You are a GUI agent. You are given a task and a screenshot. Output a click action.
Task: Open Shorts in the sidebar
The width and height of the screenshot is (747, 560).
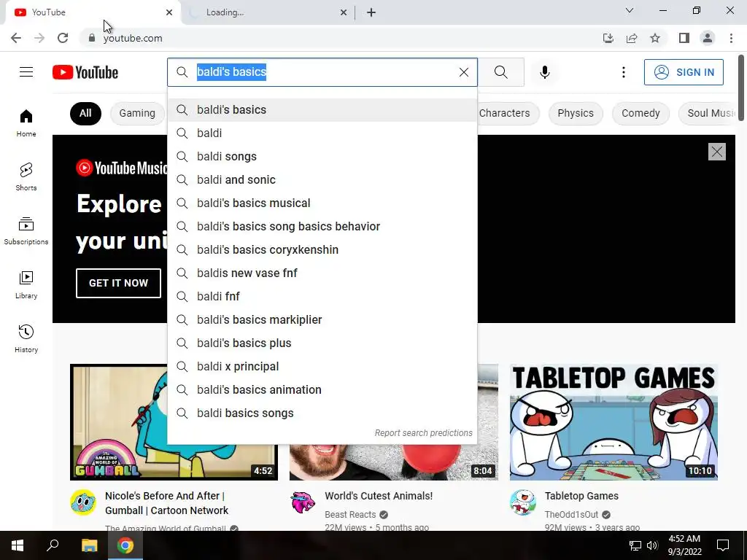(26, 176)
